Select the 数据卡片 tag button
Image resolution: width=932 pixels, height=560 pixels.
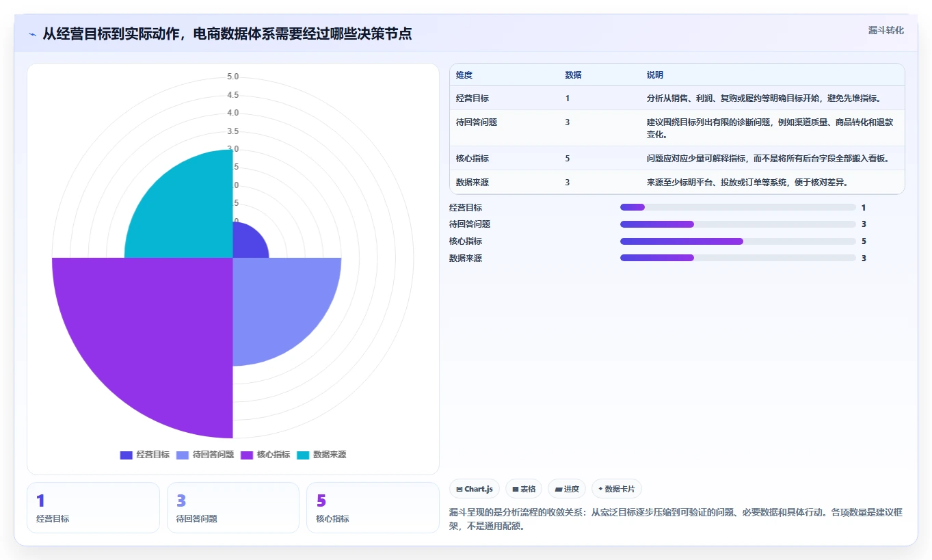pyautogui.click(x=617, y=489)
